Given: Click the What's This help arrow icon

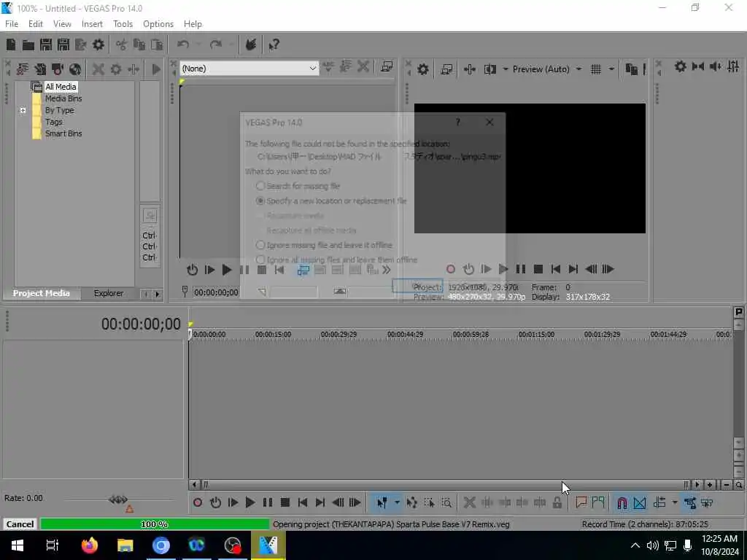Looking at the screenshot, I should 274,44.
